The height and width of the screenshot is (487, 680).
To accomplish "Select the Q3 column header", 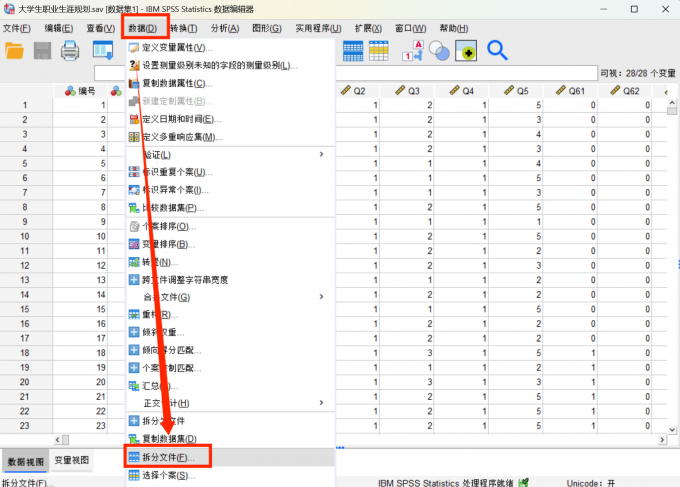I will 407,91.
